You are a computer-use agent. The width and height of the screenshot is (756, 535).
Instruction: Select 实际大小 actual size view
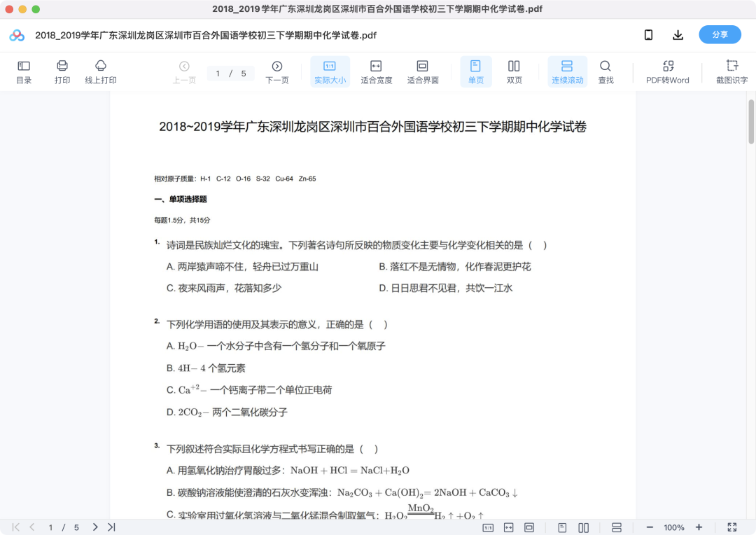(x=330, y=72)
